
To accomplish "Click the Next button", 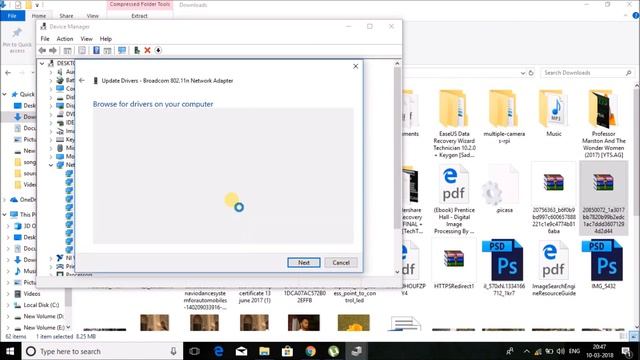I will [x=304, y=262].
